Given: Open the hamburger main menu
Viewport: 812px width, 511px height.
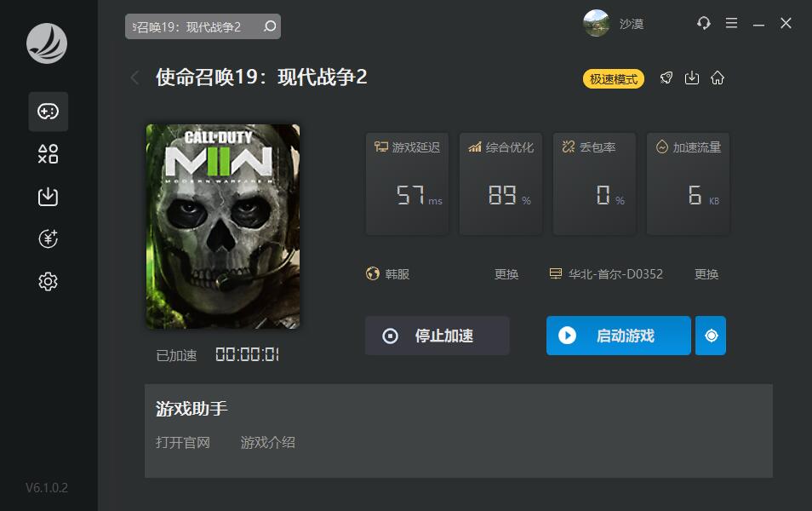Looking at the screenshot, I should [731, 23].
